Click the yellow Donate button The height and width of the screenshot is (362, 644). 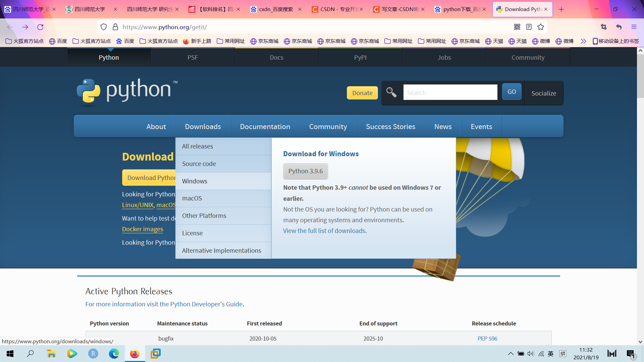tap(362, 93)
